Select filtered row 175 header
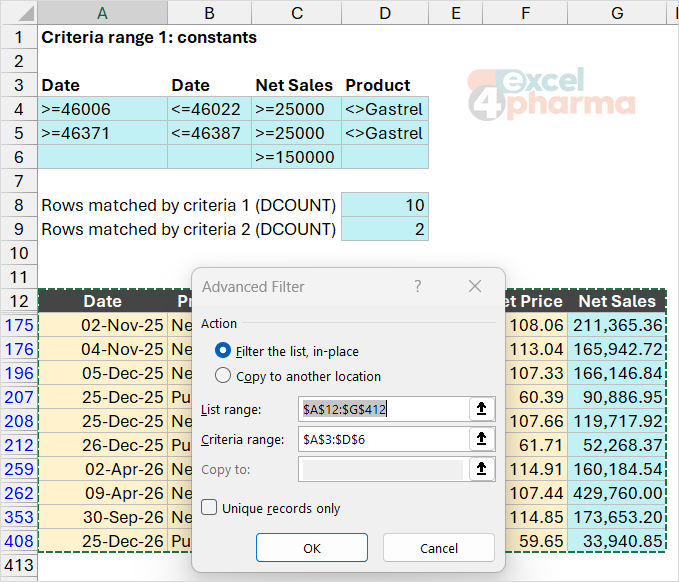Viewport: 679px width, 582px height. coord(19,325)
